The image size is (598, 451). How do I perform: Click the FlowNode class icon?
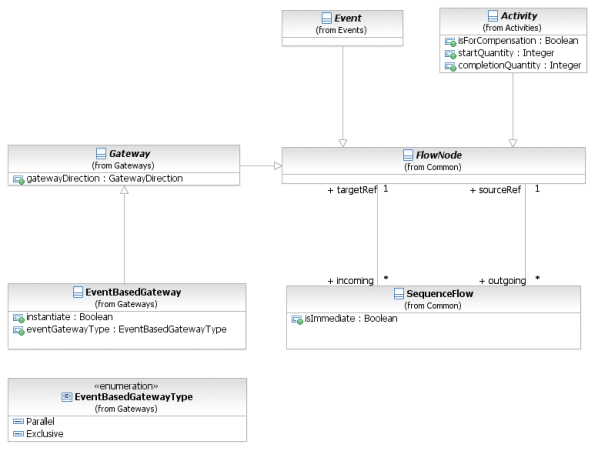pyautogui.click(x=408, y=155)
